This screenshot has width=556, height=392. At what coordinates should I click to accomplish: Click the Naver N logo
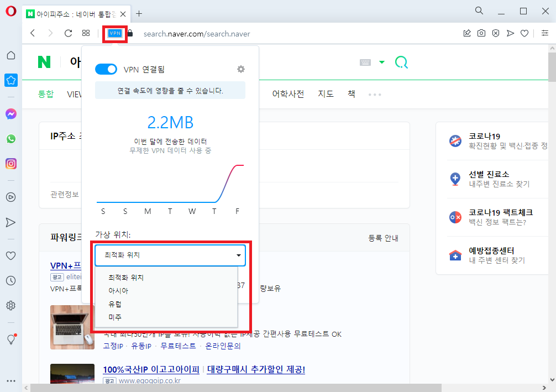[44, 62]
